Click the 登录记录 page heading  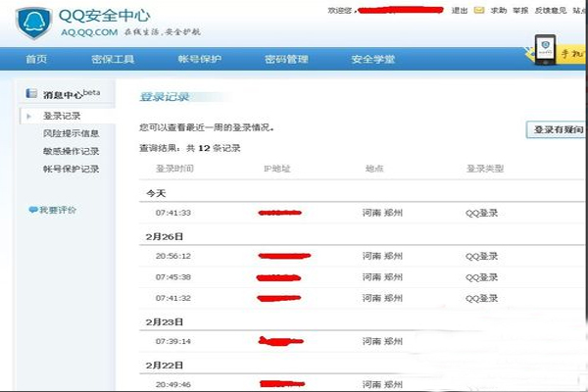[165, 97]
